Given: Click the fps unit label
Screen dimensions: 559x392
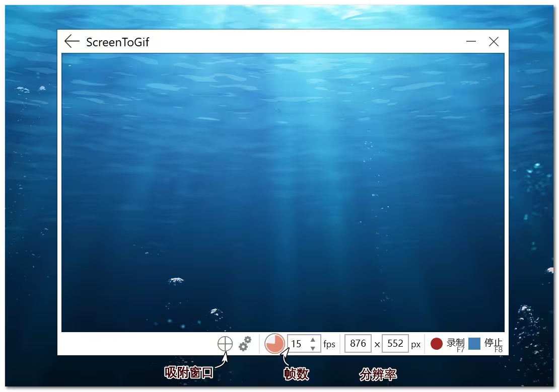Looking at the screenshot, I should [x=329, y=344].
